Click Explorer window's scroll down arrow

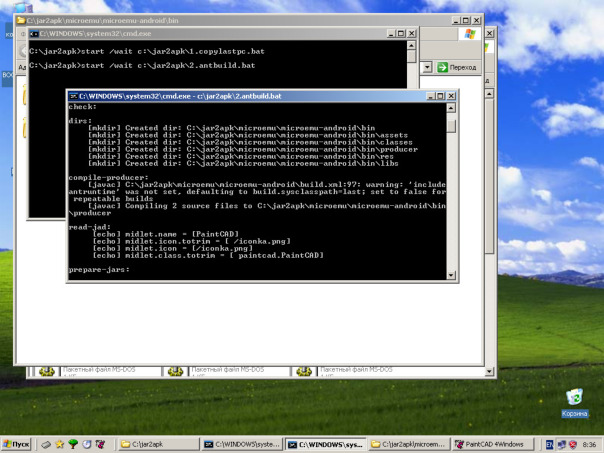490,372
